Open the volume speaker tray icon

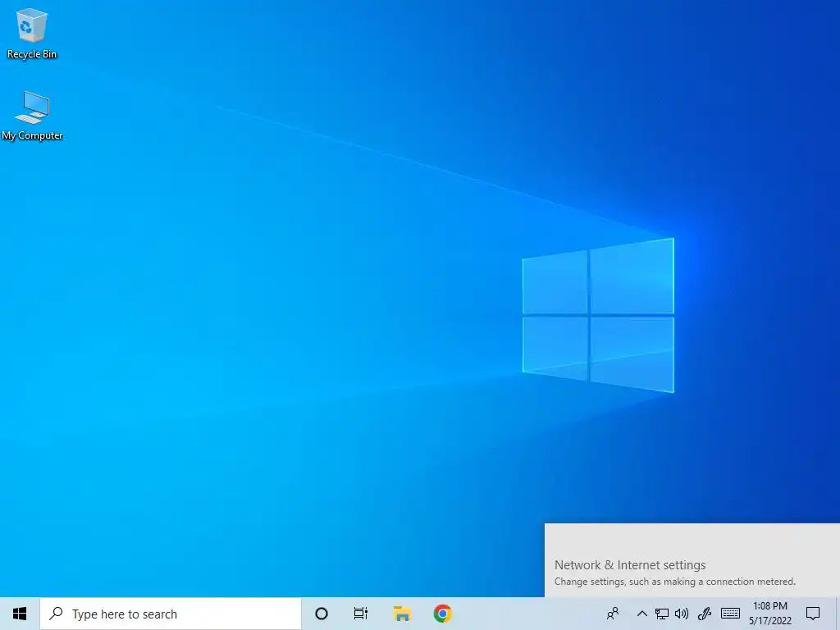682,614
